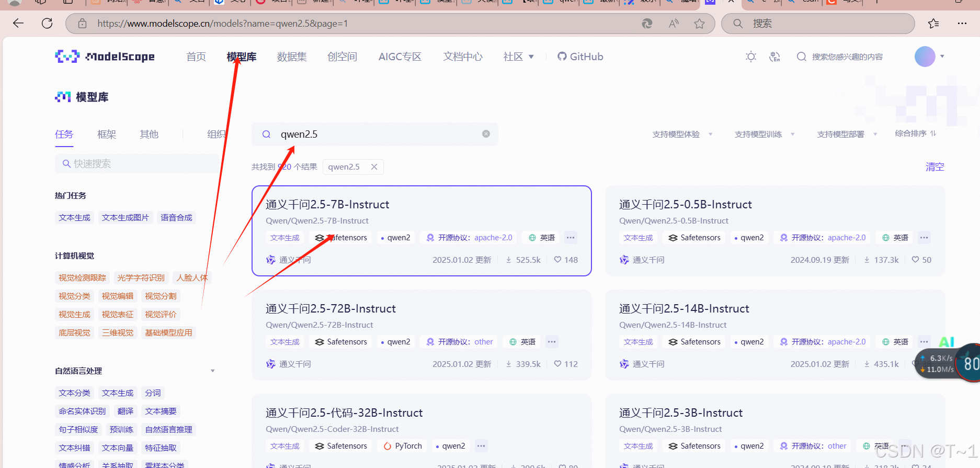
Task: Open more tags for Qwen2.5-7B-Instruct card
Action: tap(571, 238)
